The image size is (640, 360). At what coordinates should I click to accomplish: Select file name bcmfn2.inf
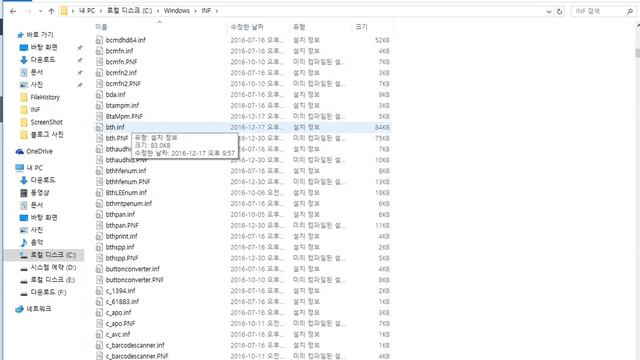point(121,73)
